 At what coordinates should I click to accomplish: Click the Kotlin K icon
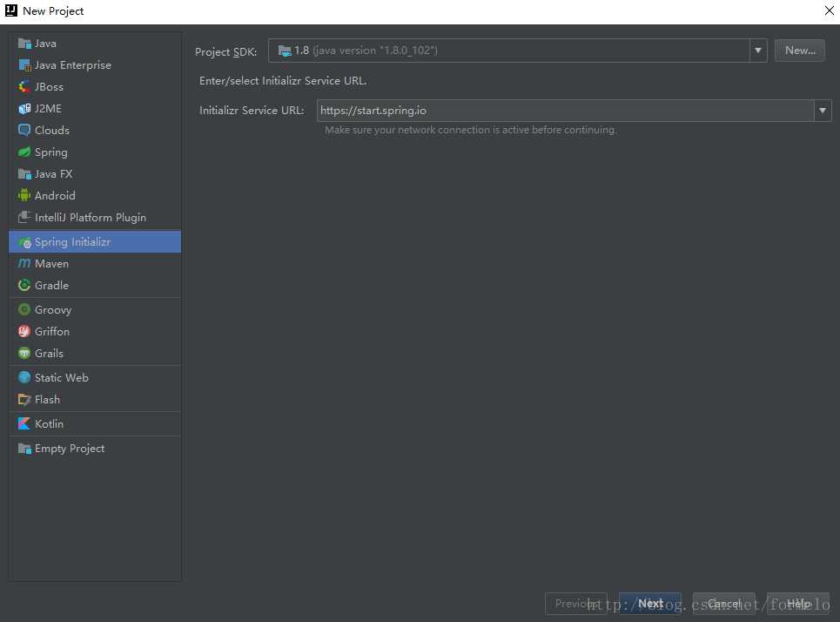click(24, 423)
